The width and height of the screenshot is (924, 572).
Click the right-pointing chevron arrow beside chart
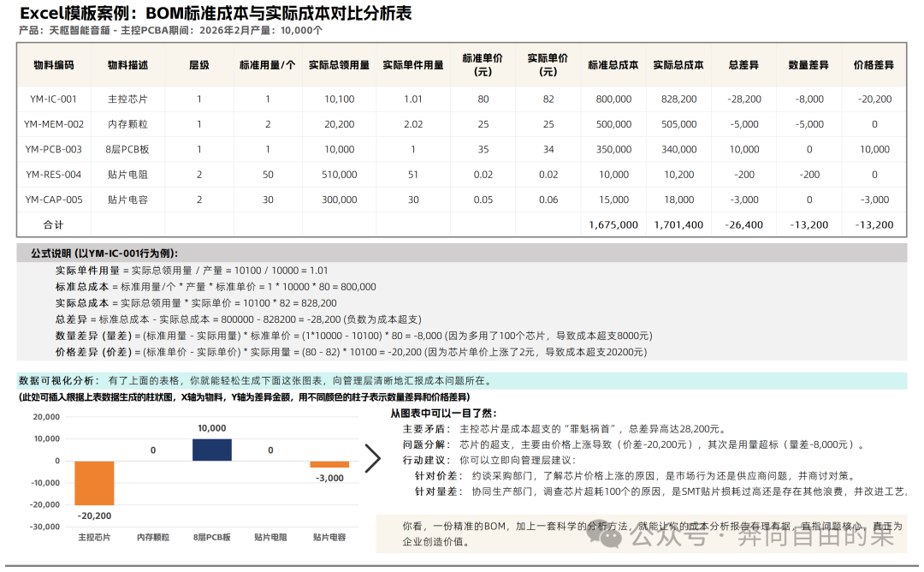click(x=372, y=458)
